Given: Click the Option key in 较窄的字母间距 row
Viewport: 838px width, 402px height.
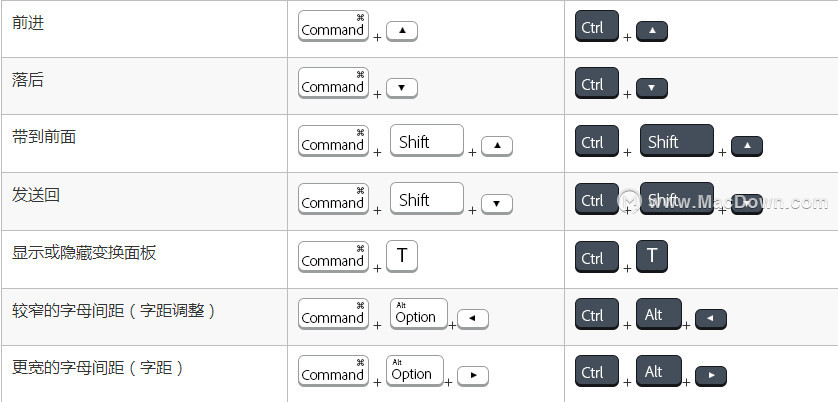Looking at the screenshot, I should (418, 314).
